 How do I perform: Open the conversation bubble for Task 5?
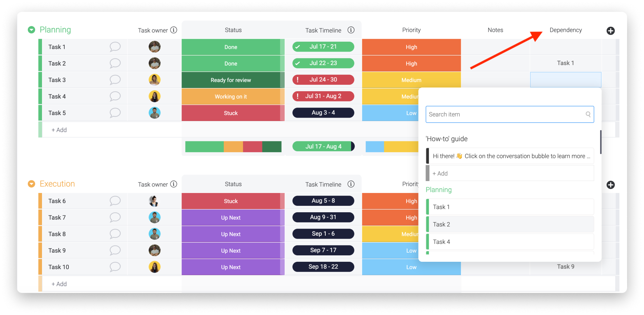pos(115,113)
